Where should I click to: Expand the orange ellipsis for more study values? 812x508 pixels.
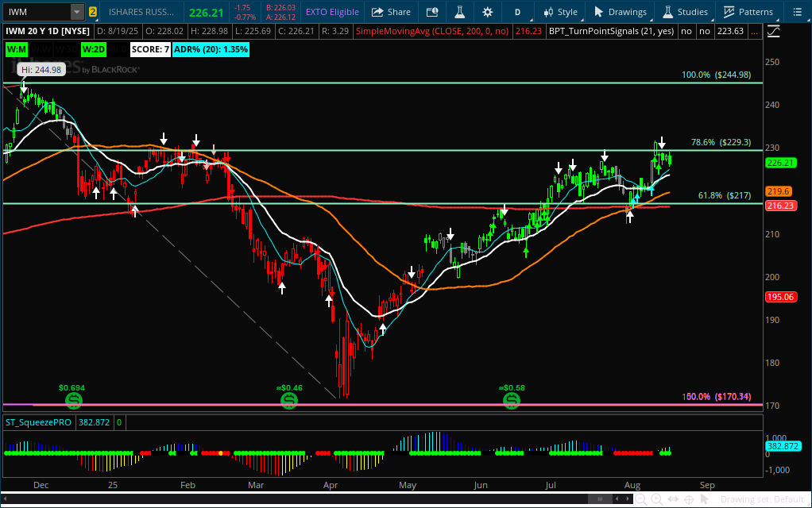tap(754, 31)
